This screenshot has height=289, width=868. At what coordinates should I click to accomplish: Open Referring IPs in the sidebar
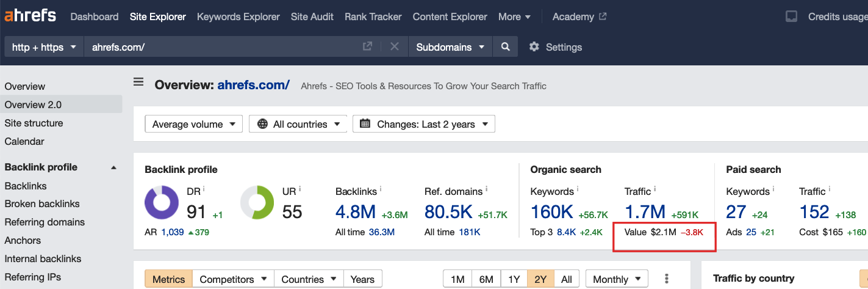tap(33, 277)
